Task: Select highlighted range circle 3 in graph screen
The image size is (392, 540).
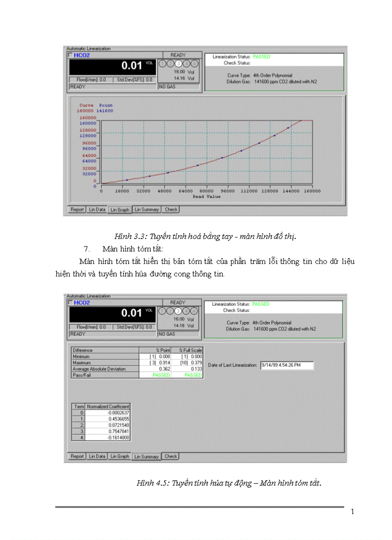Action: [178, 63]
